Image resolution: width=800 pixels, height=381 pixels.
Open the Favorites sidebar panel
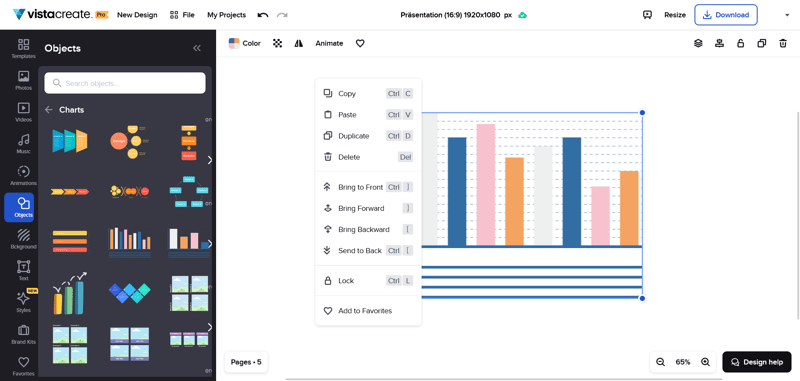23,365
